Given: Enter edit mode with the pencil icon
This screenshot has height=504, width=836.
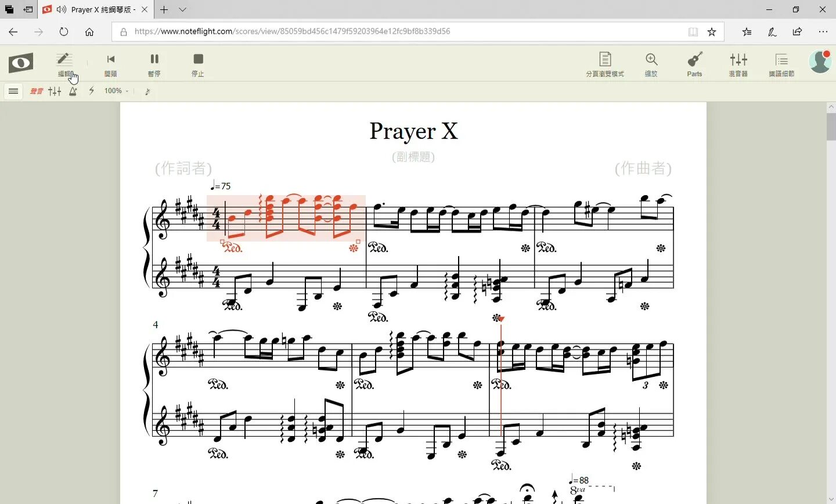Looking at the screenshot, I should pyautogui.click(x=64, y=64).
